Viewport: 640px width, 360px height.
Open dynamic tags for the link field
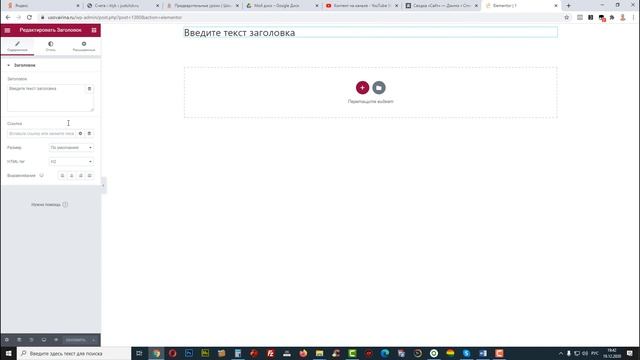click(x=89, y=133)
